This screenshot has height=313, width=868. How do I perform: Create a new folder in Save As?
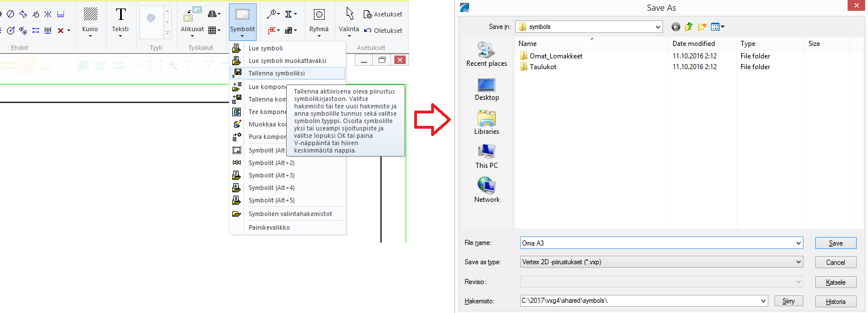click(702, 27)
